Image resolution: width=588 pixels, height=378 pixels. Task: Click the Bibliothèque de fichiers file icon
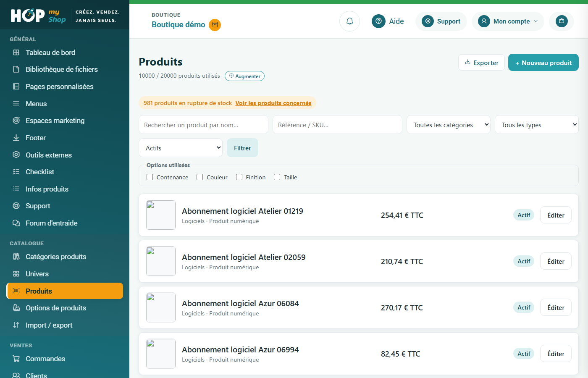(16, 69)
